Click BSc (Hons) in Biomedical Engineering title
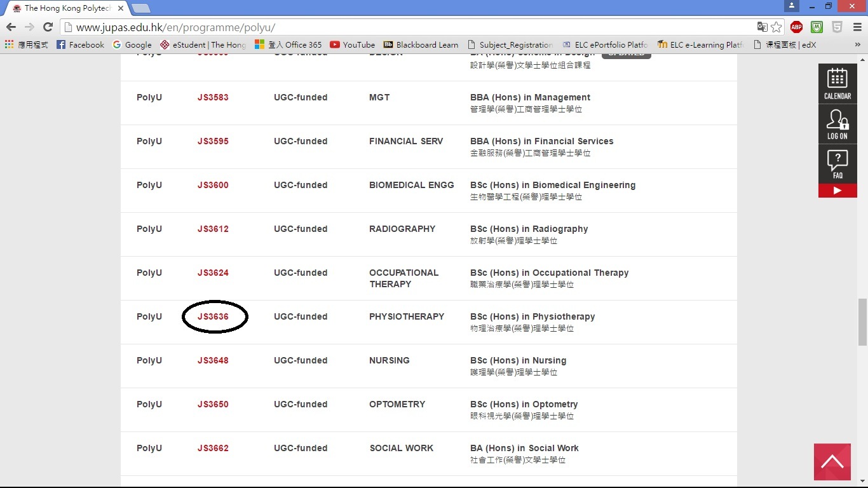Viewport: 868px width, 488px height. click(553, 185)
